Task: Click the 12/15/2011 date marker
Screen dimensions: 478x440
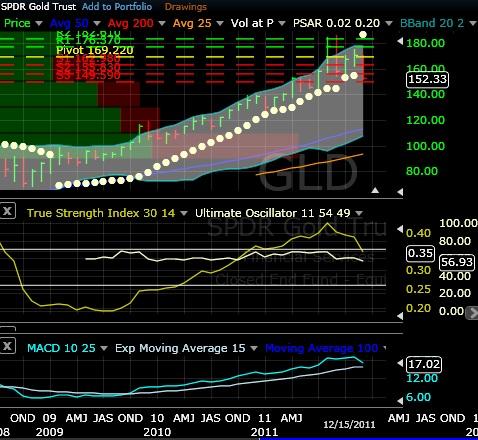Action: 349,425
